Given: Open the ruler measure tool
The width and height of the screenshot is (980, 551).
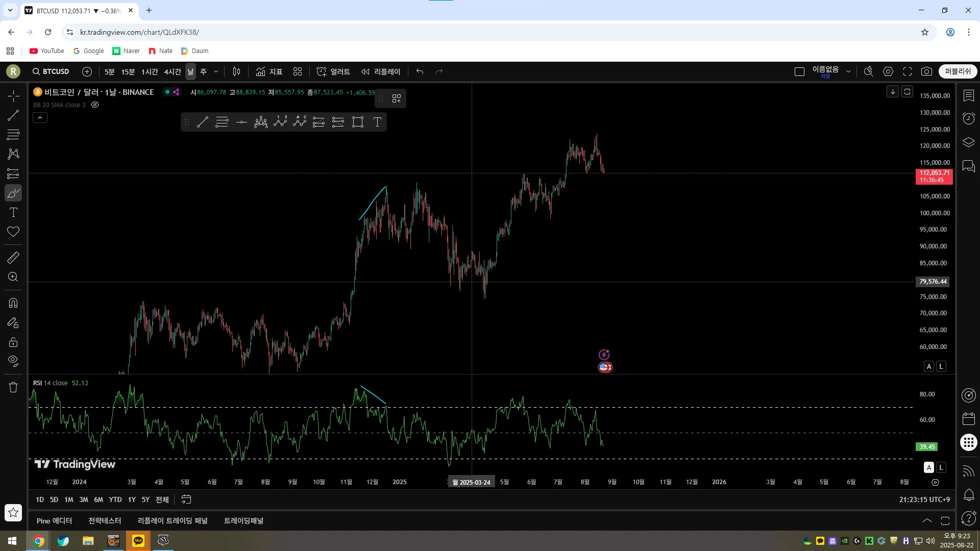Looking at the screenshot, I should tap(13, 258).
